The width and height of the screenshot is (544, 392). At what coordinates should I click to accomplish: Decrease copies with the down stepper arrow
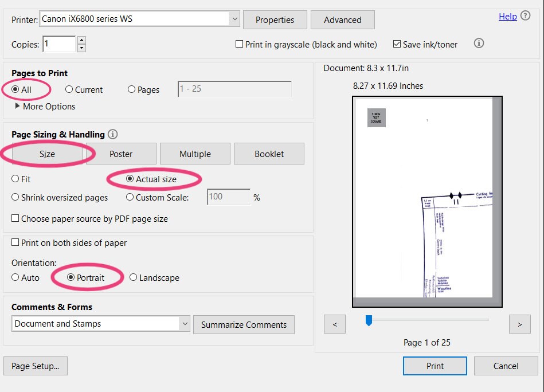81,48
